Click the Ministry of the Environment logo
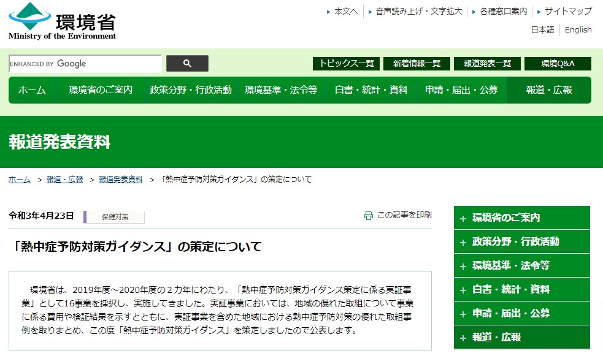603x364 pixels. 62,21
